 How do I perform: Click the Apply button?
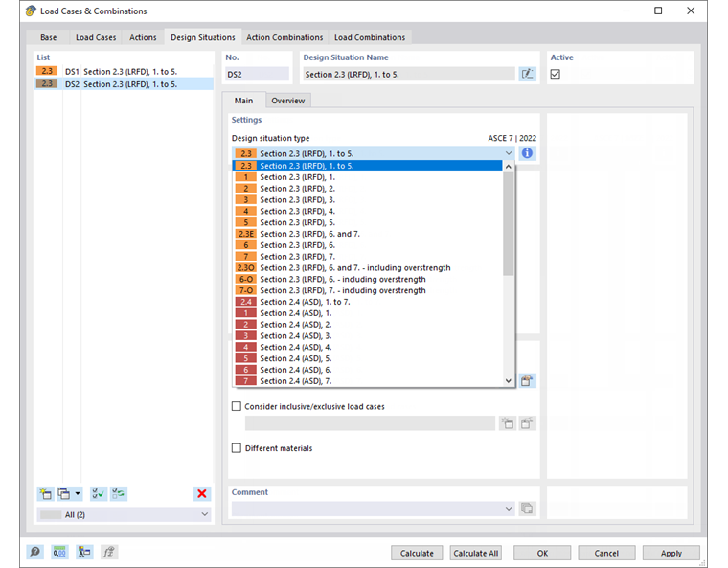pyautogui.click(x=671, y=553)
